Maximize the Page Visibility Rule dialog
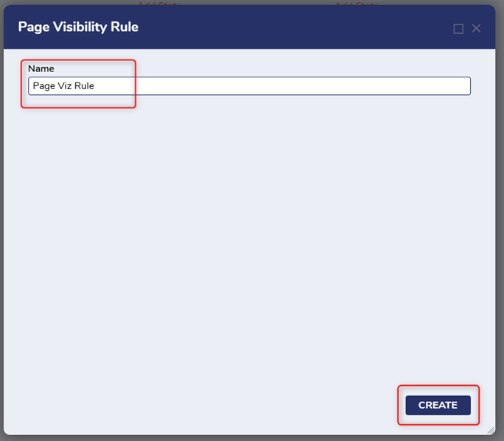504x441 pixels. pyautogui.click(x=458, y=29)
